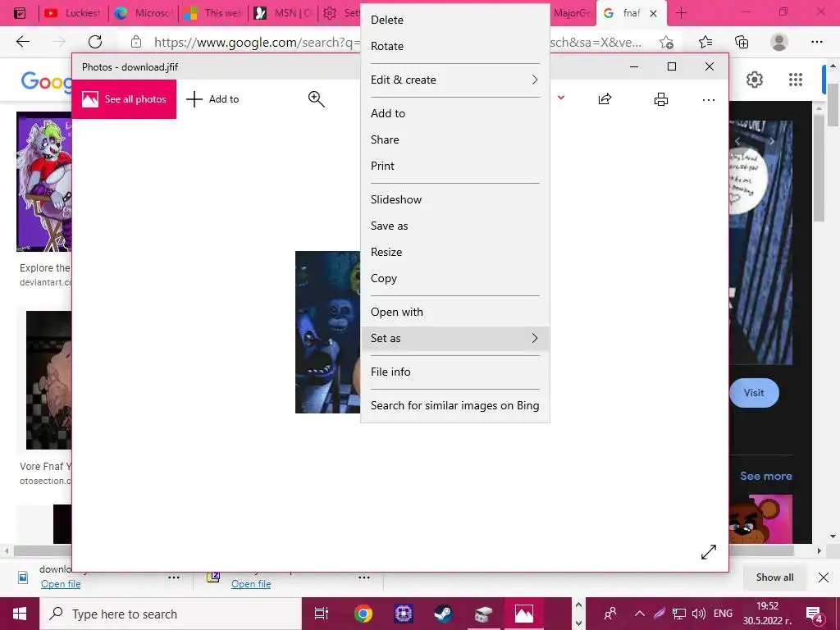Click the zoom magnifier icon in Photos
Viewport: 840px width, 630px height.
pos(316,99)
